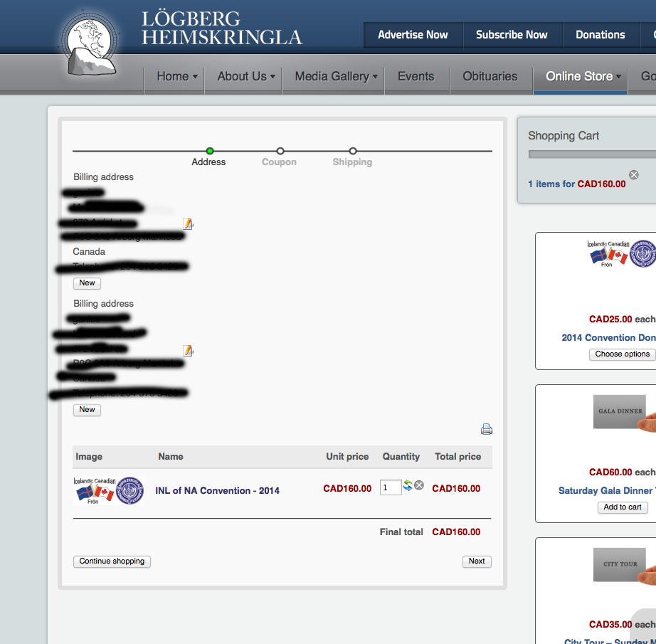
Task: Click the Total price column header
Action: [457, 457]
